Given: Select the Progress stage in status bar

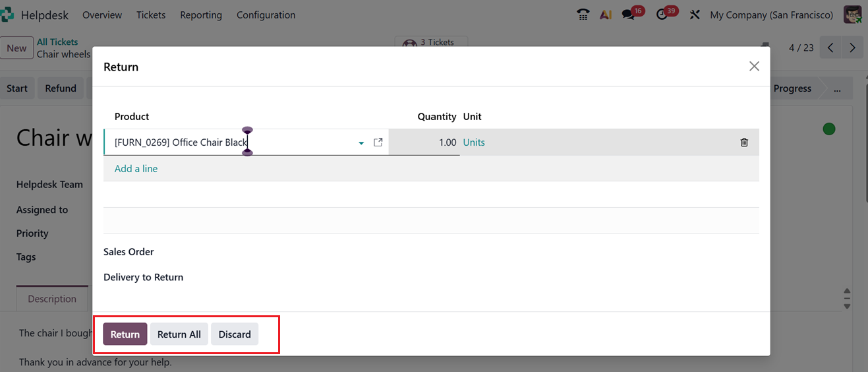Looking at the screenshot, I should pyautogui.click(x=792, y=88).
